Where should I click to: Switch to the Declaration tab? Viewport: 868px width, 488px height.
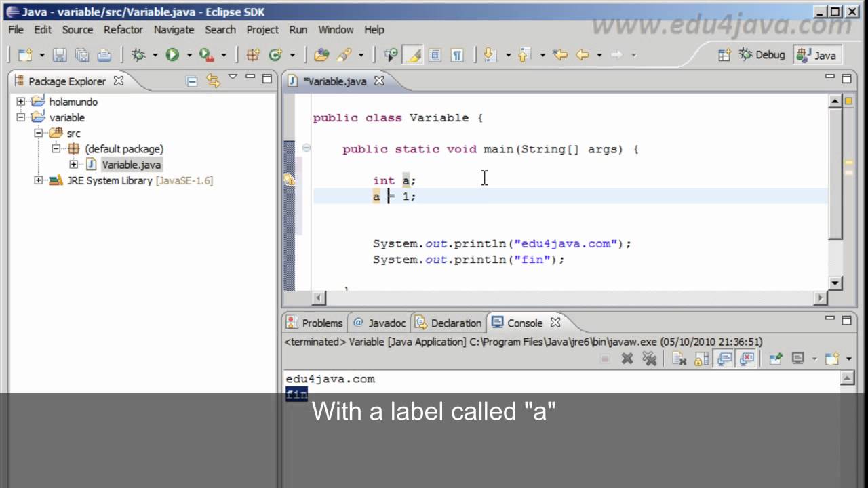coord(448,323)
